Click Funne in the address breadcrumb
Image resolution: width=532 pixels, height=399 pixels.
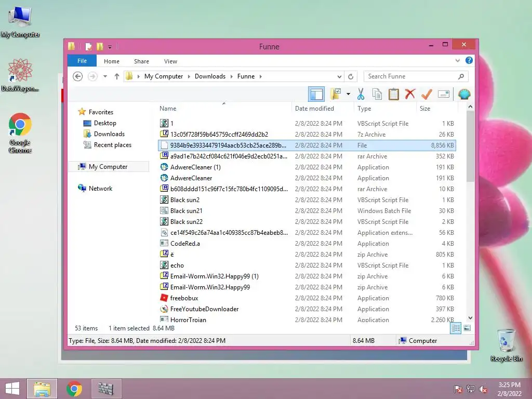pyautogui.click(x=246, y=76)
